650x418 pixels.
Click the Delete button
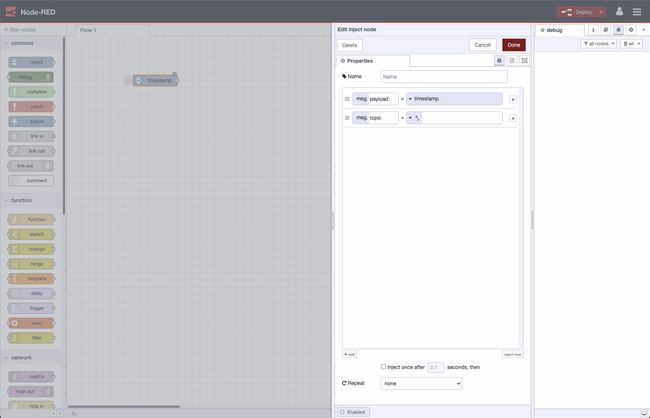coord(349,45)
